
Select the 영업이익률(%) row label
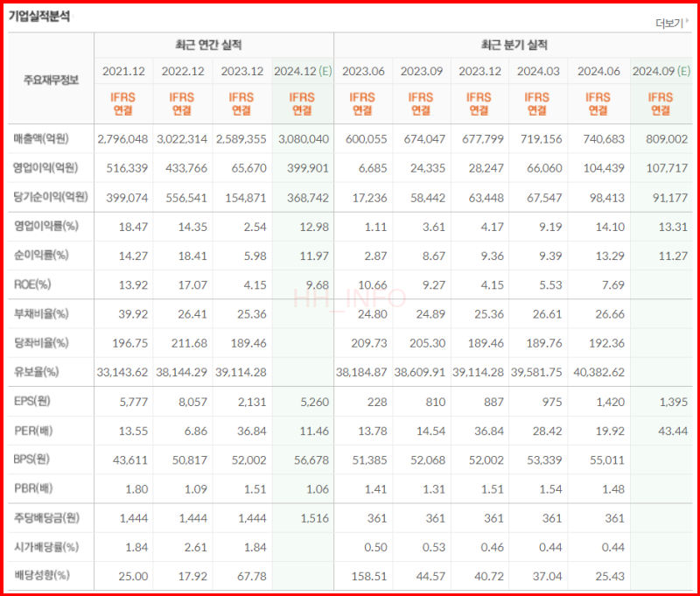pyautogui.click(x=46, y=226)
